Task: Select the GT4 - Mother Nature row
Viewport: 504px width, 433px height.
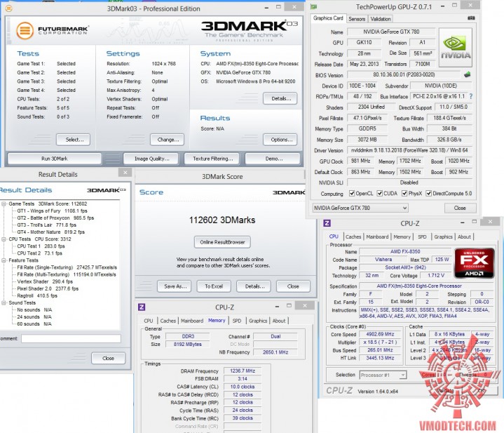Action: coord(50,232)
